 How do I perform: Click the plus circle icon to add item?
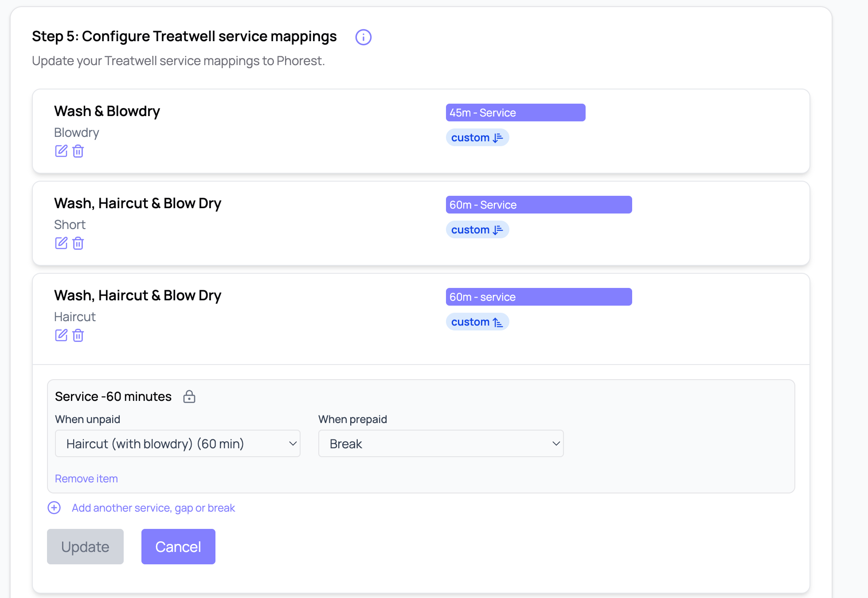pyautogui.click(x=54, y=508)
